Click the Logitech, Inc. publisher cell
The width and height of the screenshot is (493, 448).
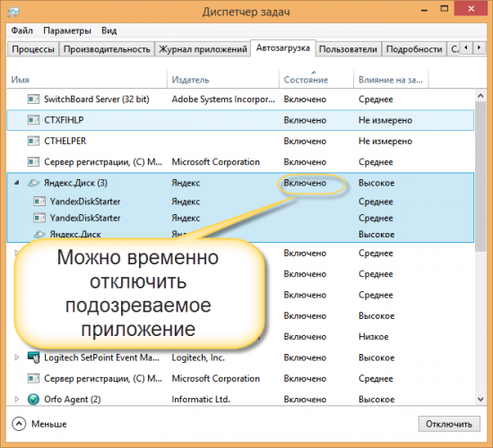(198, 358)
